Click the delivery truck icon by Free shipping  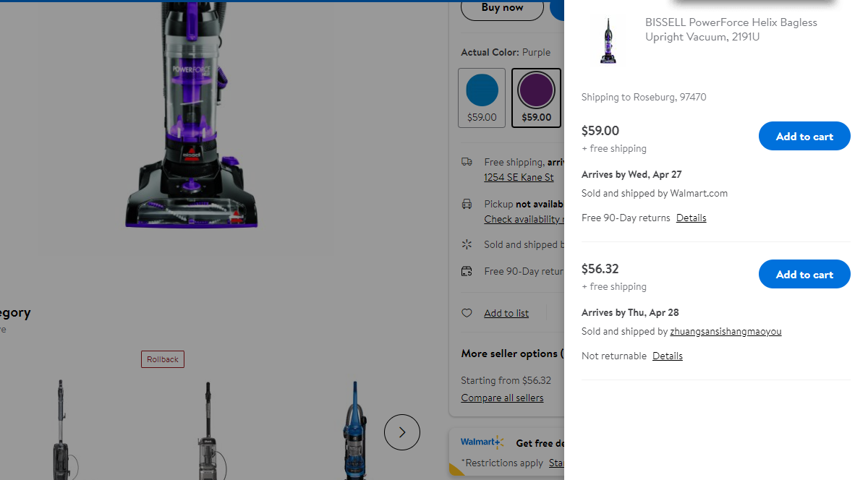pos(467,162)
